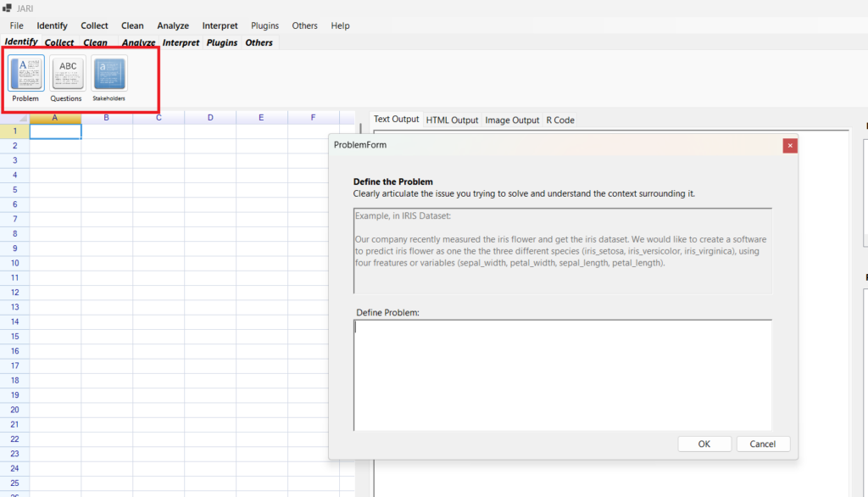Show the R Code tab

point(560,120)
